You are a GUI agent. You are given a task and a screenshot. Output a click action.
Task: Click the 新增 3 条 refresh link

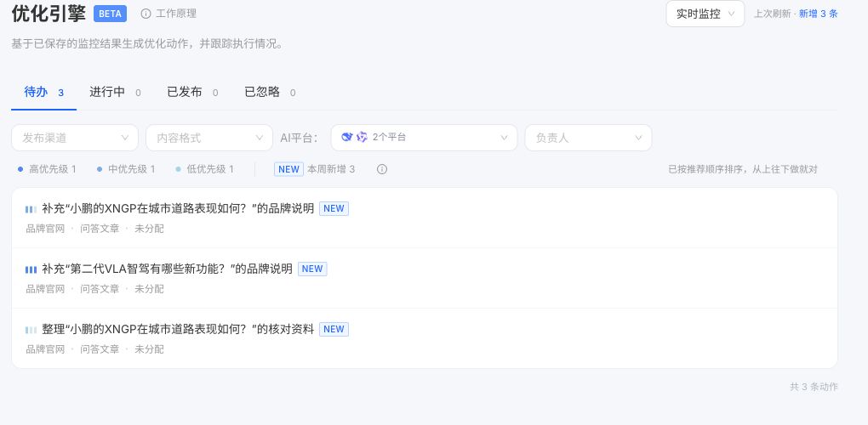coord(818,14)
